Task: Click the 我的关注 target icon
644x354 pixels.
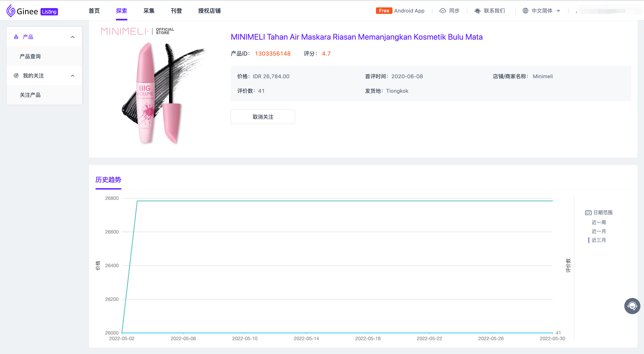Action: click(16, 76)
